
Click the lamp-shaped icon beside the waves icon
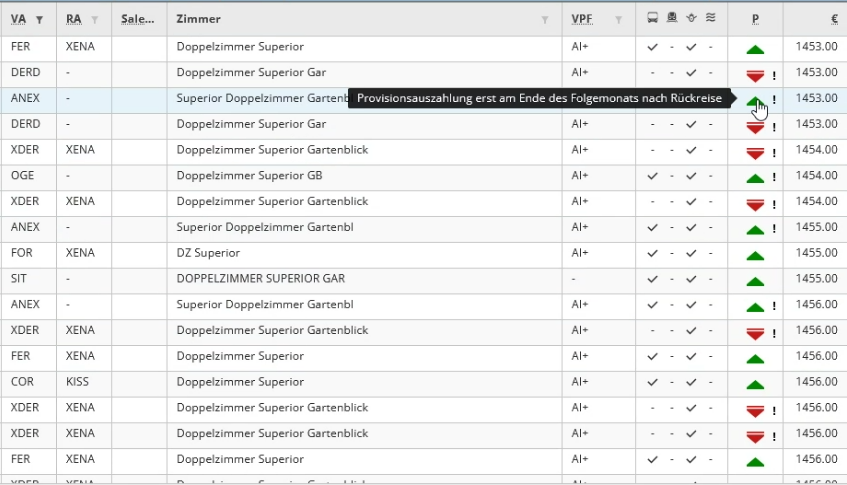tap(691, 18)
